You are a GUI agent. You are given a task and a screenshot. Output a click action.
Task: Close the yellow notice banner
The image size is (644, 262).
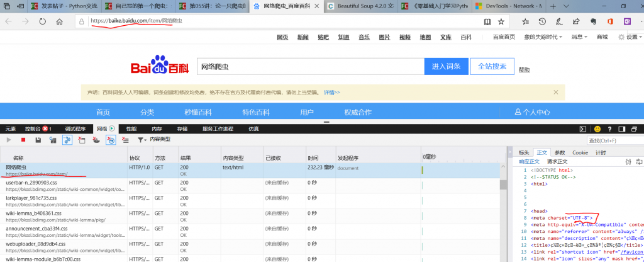tap(556, 92)
